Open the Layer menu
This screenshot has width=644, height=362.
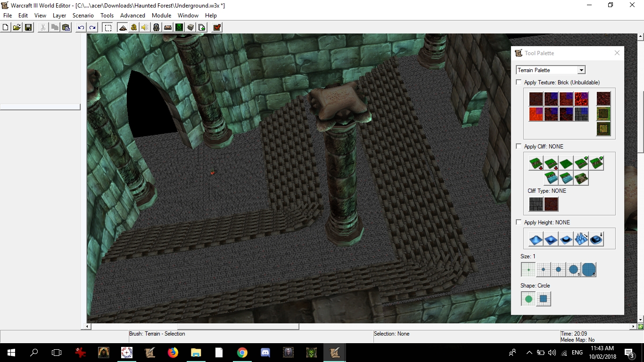click(x=59, y=16)
